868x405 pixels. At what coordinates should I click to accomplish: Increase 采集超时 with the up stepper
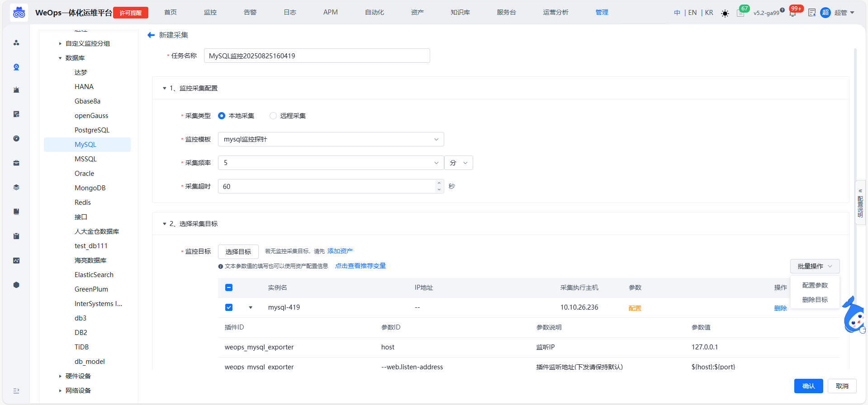point(439,183)
